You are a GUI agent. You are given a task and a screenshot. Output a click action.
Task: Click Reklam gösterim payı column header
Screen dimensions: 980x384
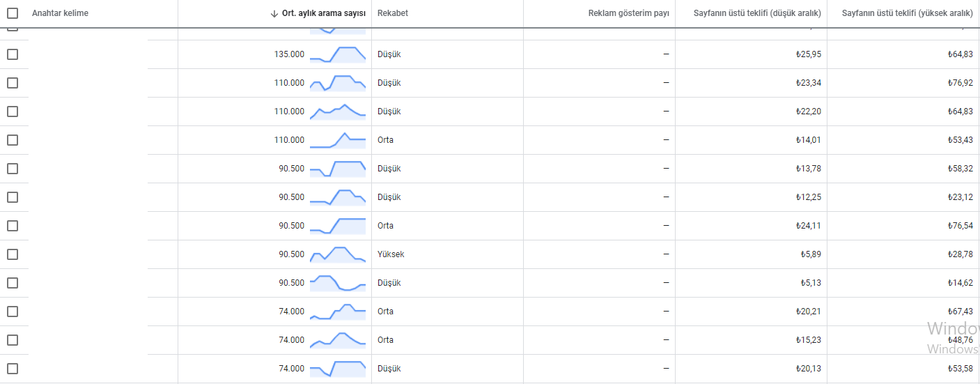[x=628, y=13]
